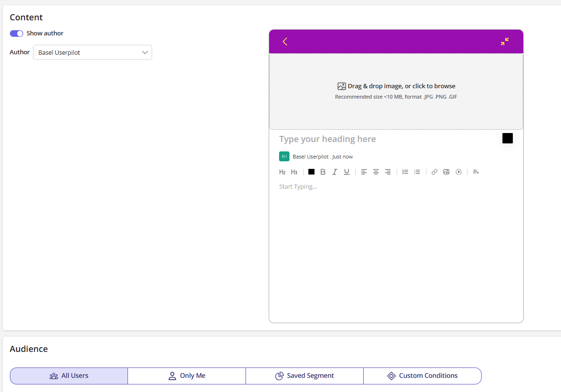Click the 'Recommended size <10 MB' hint text
This screenshot has height=392, width=561.
click(x=396, y=97)
